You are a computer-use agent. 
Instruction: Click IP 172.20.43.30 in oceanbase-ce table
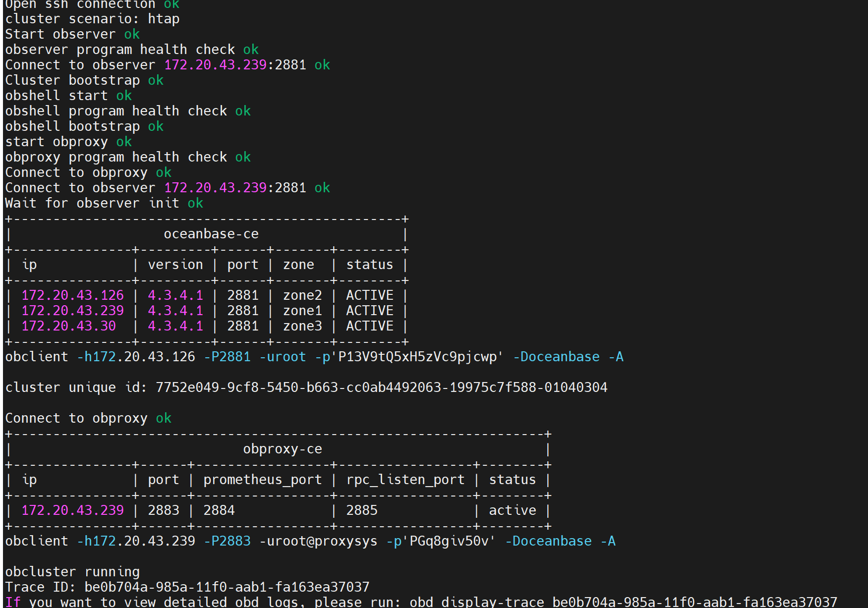[68, 327]
